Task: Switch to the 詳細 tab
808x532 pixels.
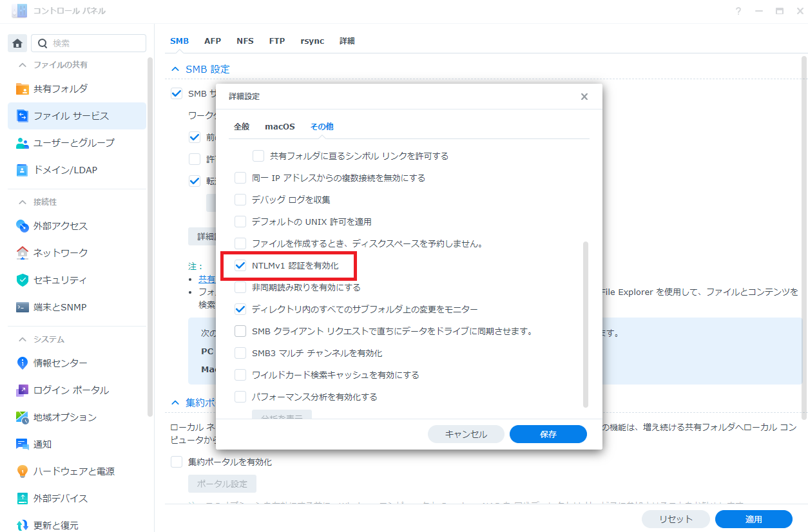Action: click(x=347, y=41)
